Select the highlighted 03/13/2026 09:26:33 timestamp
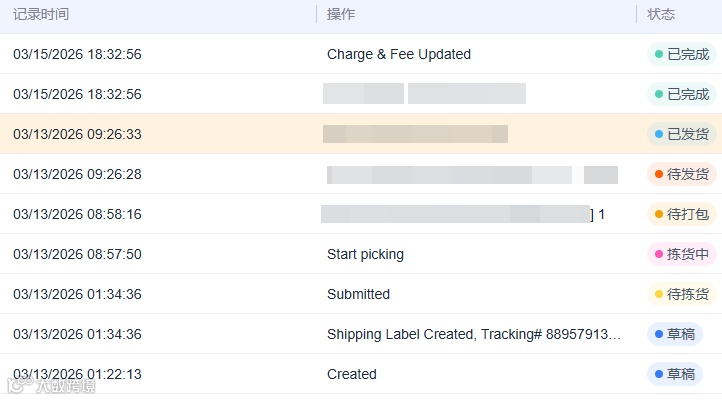722x400 pixels. point(77,134)
